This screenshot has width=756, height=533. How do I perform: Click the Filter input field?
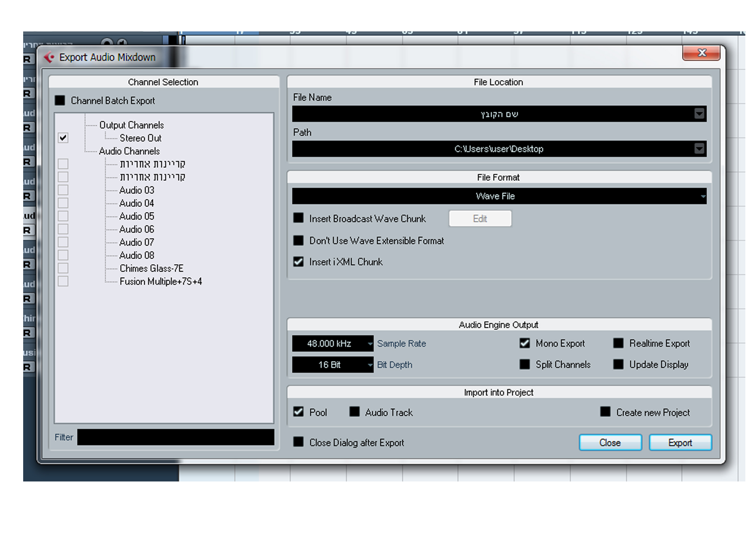[176, 437]
